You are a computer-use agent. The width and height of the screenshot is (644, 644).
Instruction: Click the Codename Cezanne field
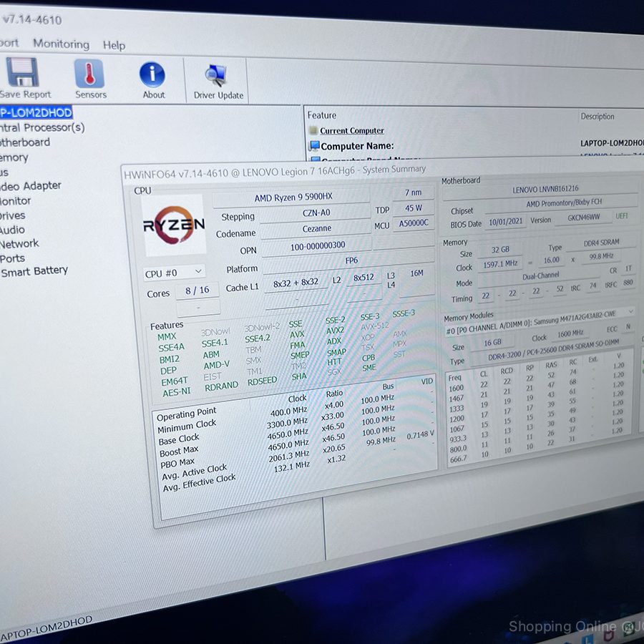(316, 229)
